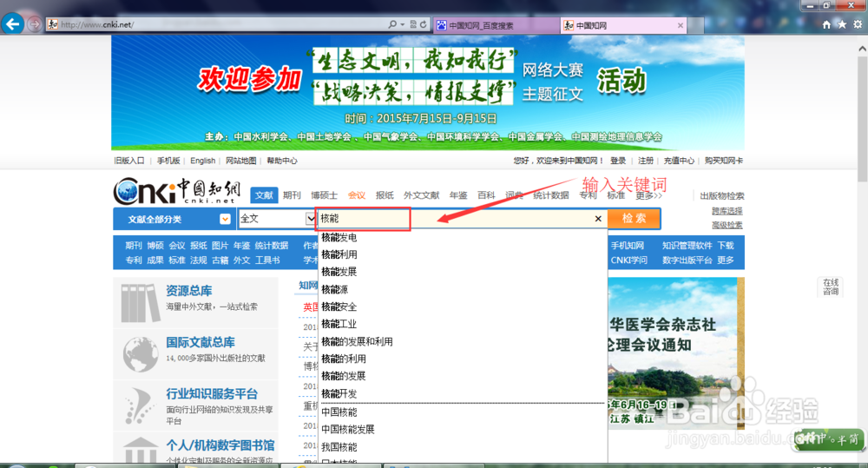Select the 期刊 search tab

pos(292,195)
